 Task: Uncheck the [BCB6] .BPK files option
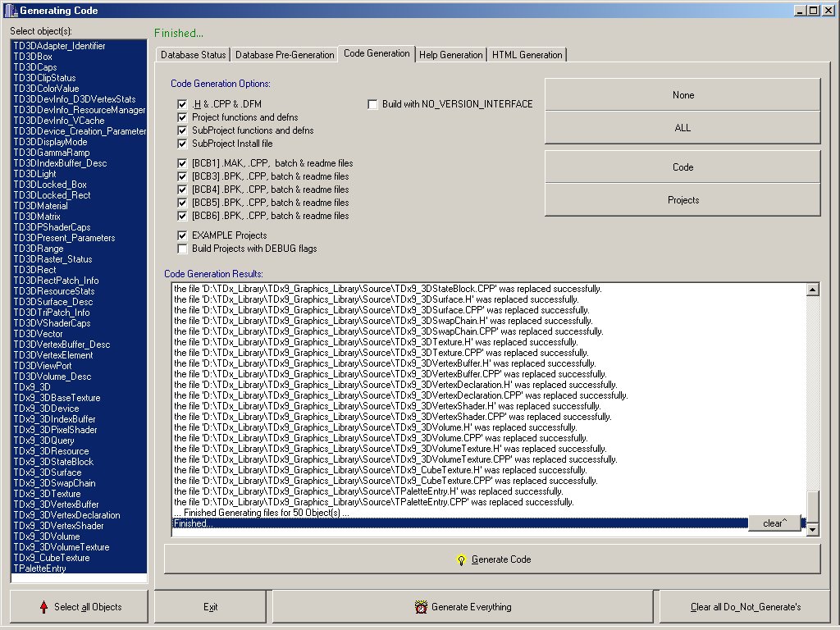click(x=182, y=216)
